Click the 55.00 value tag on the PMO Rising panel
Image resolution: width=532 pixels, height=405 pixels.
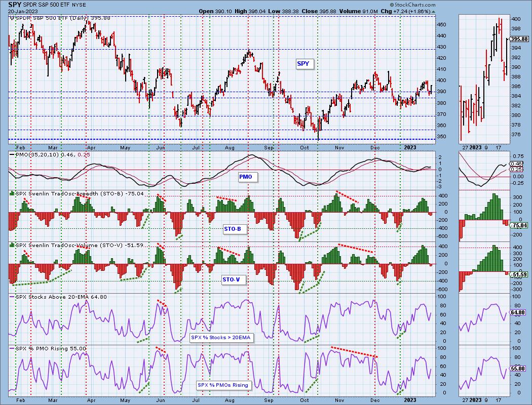[518, 369]
